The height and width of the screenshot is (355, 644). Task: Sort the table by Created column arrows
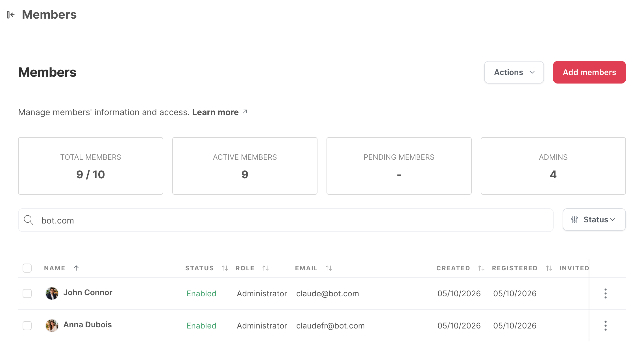point(481,268)
